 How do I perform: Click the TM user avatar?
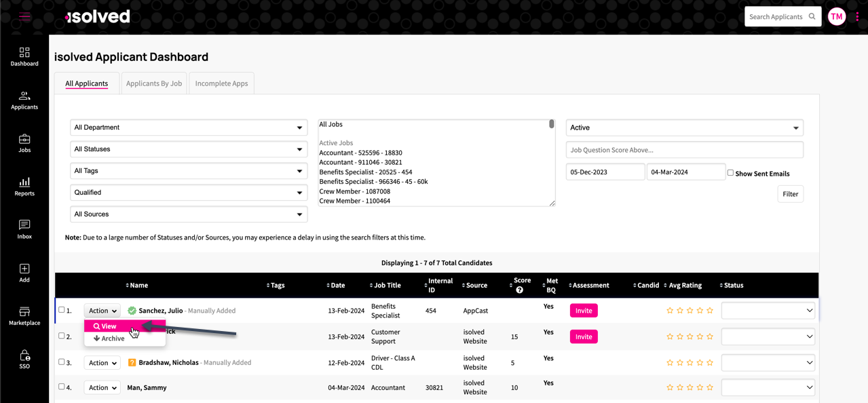click(837, 16)
